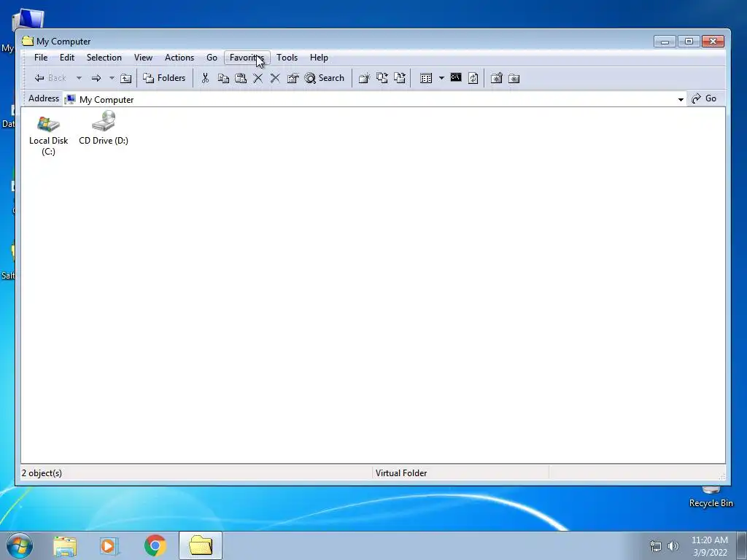Click the Refresh page icon
The width and height of the screenshot is (747, 560).
coord(473,78)
